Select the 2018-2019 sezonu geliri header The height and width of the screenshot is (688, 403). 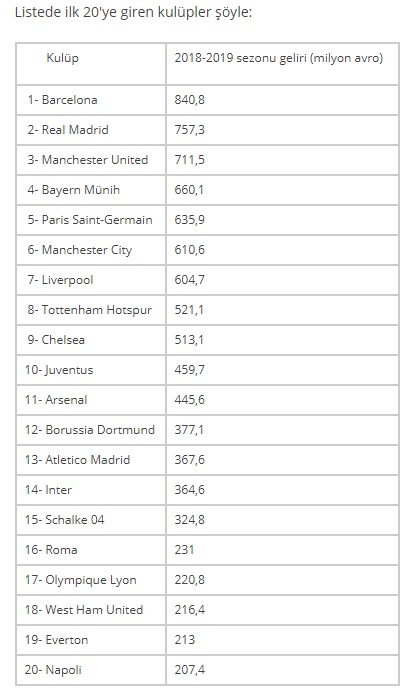[282, 64]
